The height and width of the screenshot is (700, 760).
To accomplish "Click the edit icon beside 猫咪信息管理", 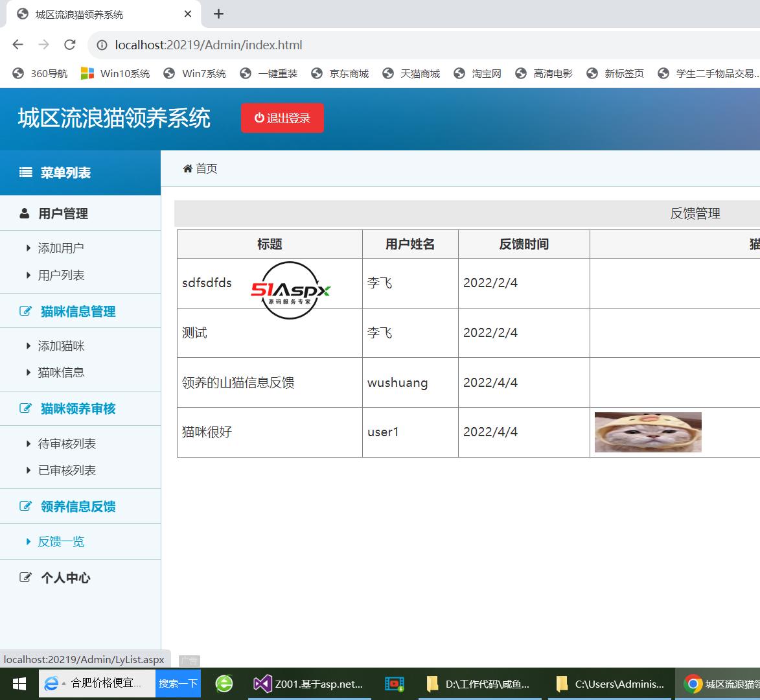I will (25, 310).
